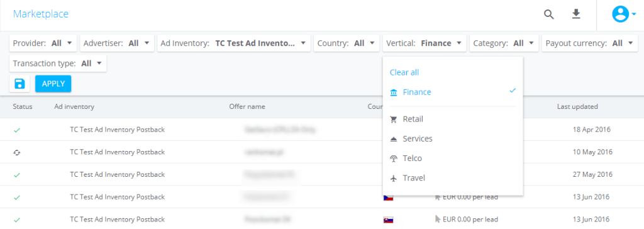Click payout text in Slovak flag row
Screen dimensions: 644x229
pos(470,220)
